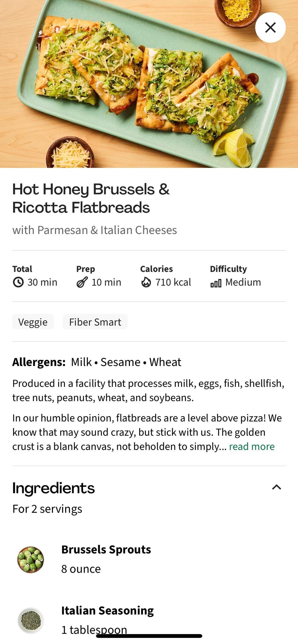Tap the home indicator bar

(149, 636)
